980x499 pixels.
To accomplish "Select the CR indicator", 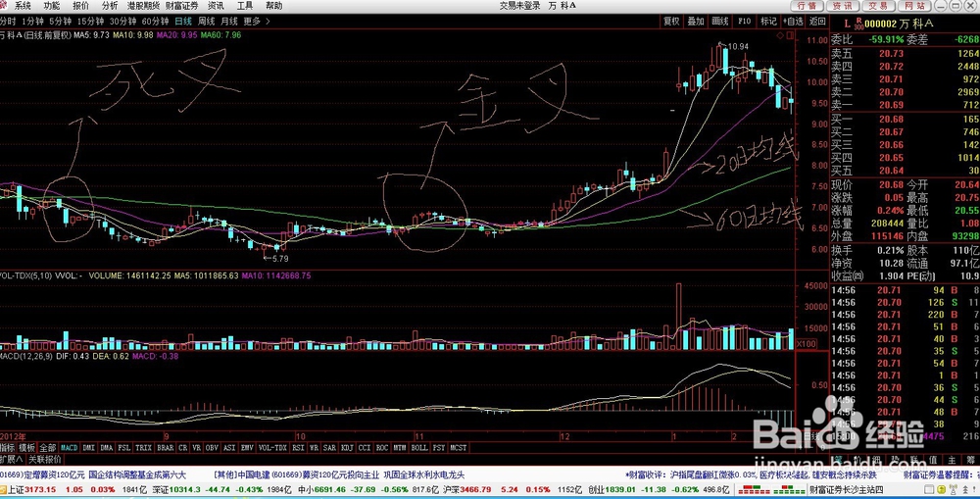I will 183,448.
